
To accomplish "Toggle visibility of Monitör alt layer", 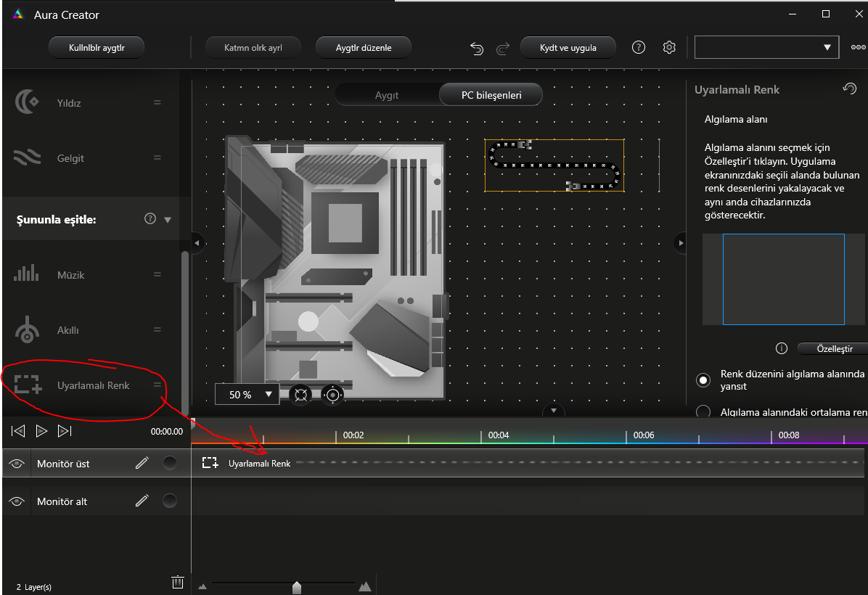I will [17, 501].
